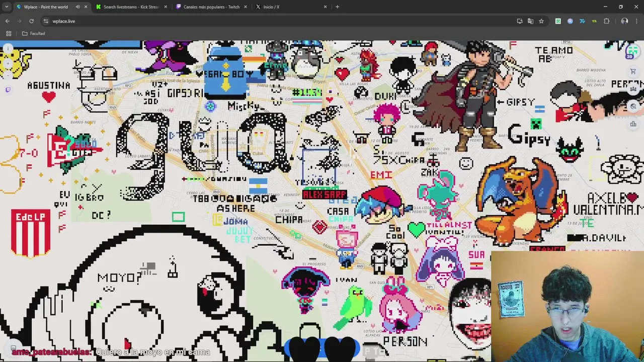Mute the Wplace tab audio
Image resolution: width=644 pixels, height=362 pixels.
[77, 7]
